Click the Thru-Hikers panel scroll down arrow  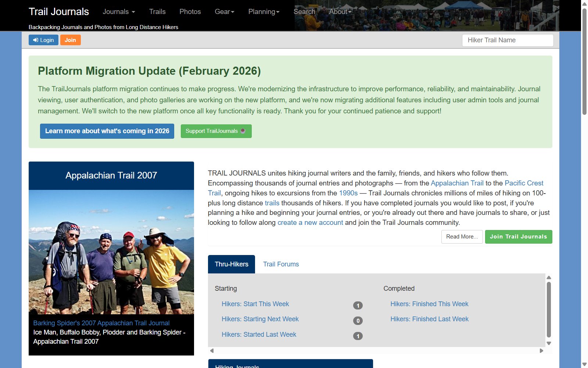point(549,343)
